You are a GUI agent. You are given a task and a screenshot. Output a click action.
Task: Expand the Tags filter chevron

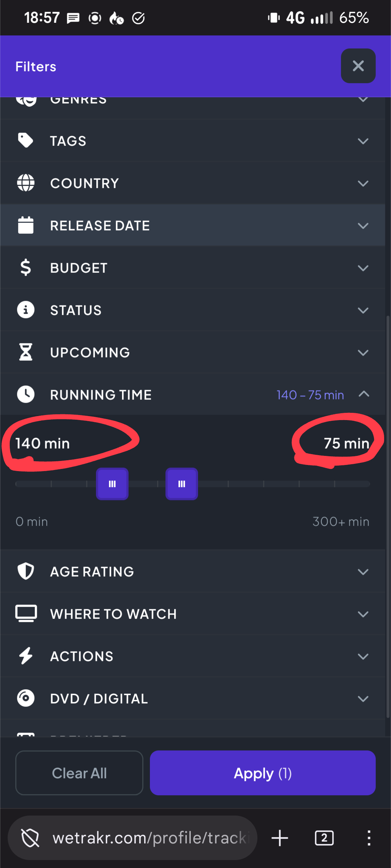pos(363,141)
